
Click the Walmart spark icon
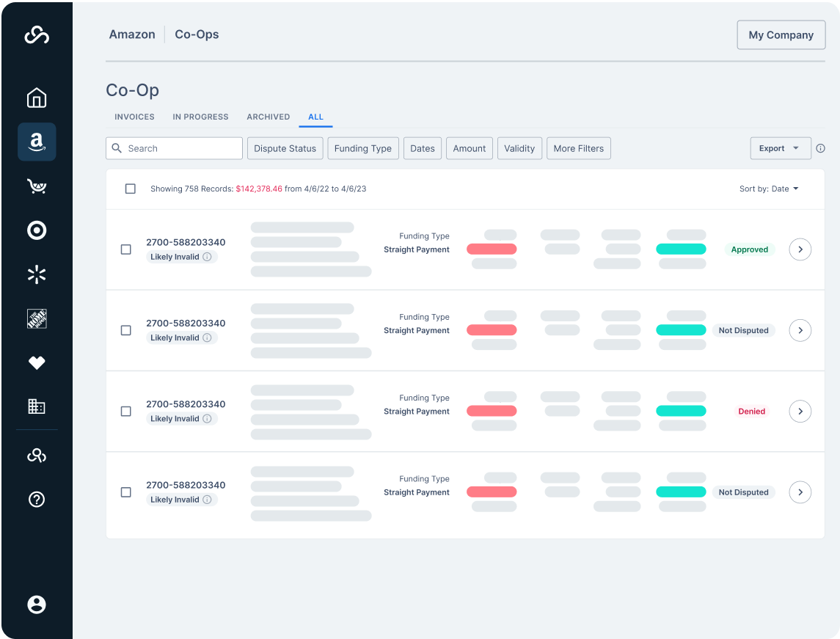pos(37,275)
